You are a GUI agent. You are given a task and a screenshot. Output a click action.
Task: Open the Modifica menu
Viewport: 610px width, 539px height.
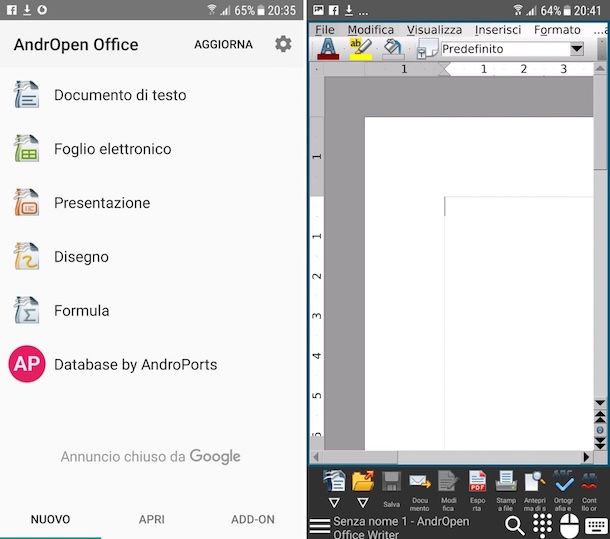(370, 30)
